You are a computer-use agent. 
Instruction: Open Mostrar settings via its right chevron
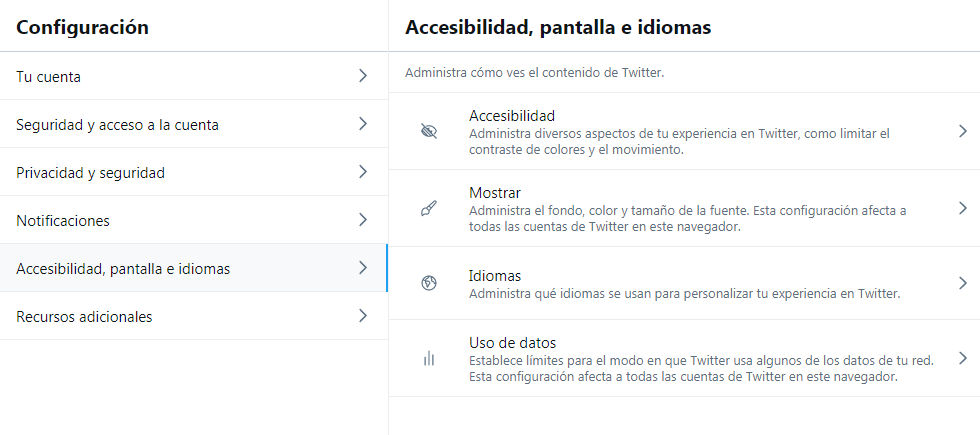(x=962, y=208)
